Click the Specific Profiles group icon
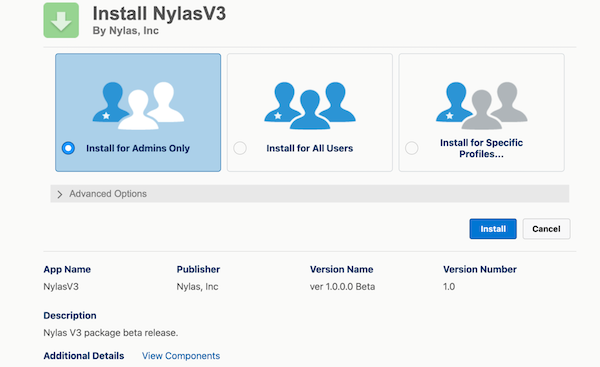 [x=482, y=106]
